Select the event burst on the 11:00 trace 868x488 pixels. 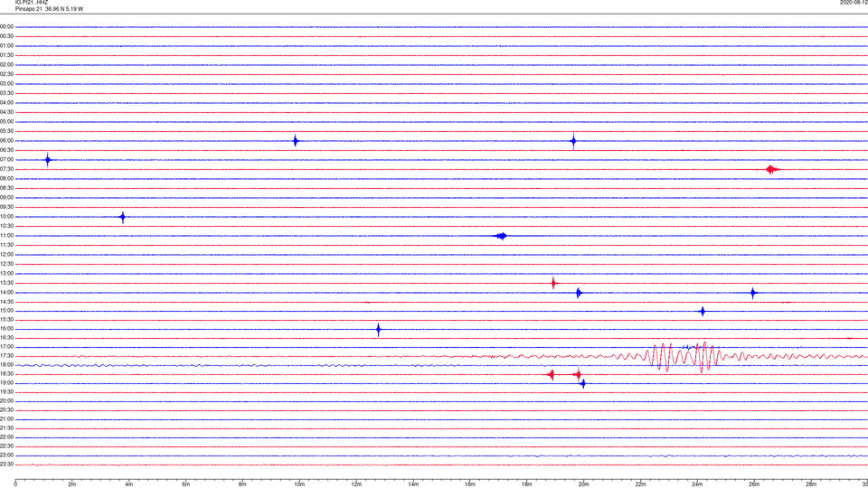click(x=501, y=236)
